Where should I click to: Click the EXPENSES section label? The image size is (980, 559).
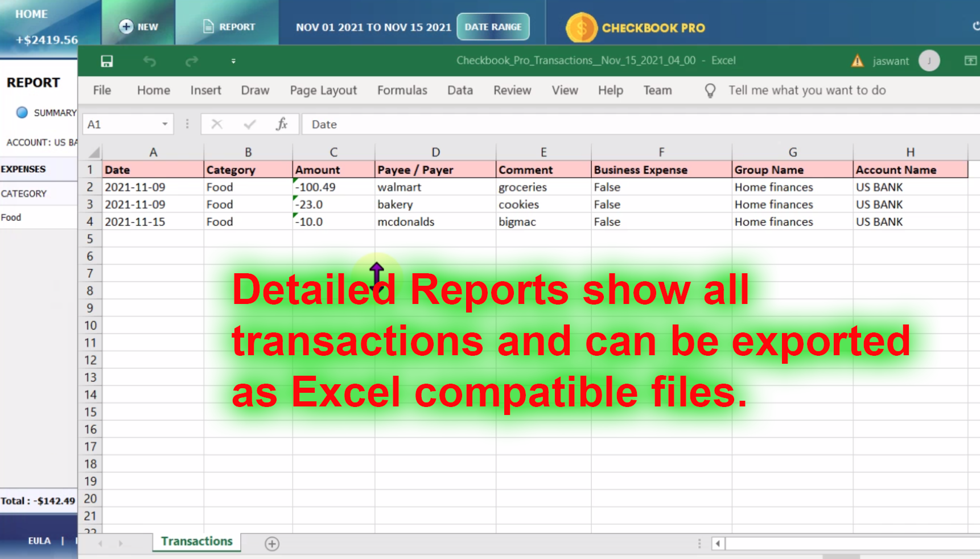click(x=23, y=169)
